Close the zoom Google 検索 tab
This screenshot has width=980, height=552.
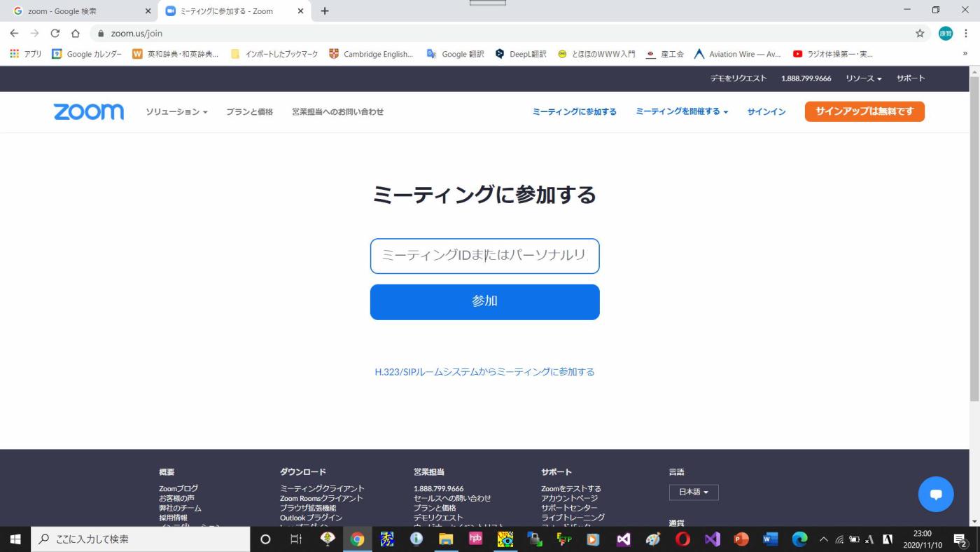(148, 11)
